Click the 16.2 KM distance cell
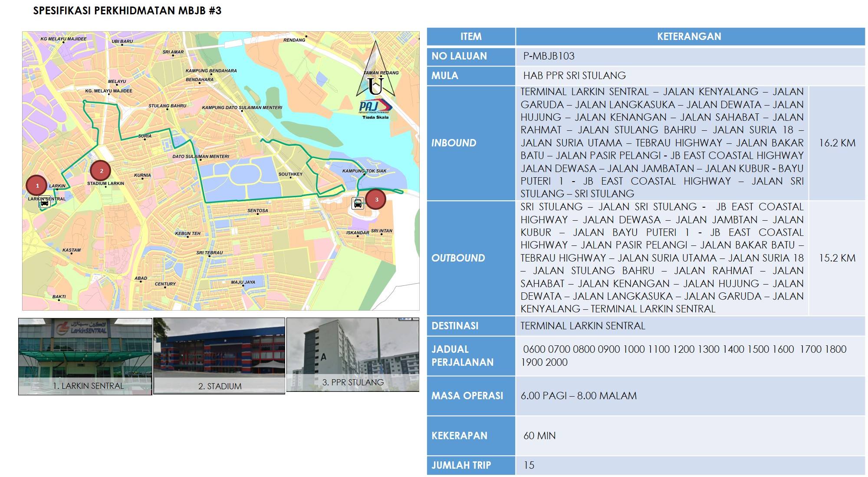The image size is (868, 477). [837, 143]
